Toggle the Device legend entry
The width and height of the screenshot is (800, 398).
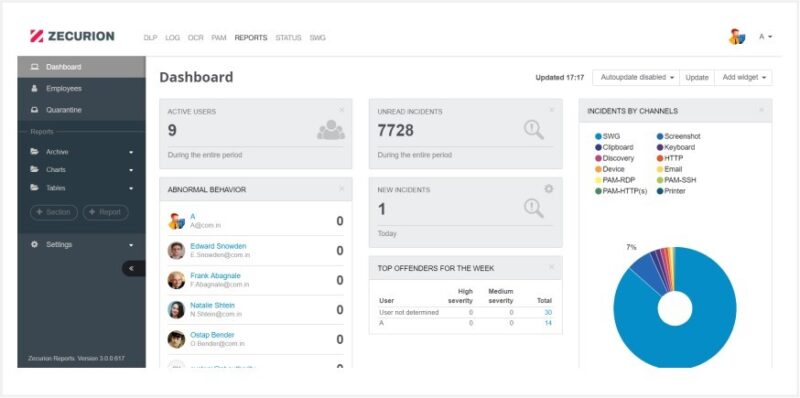(610, 169)
